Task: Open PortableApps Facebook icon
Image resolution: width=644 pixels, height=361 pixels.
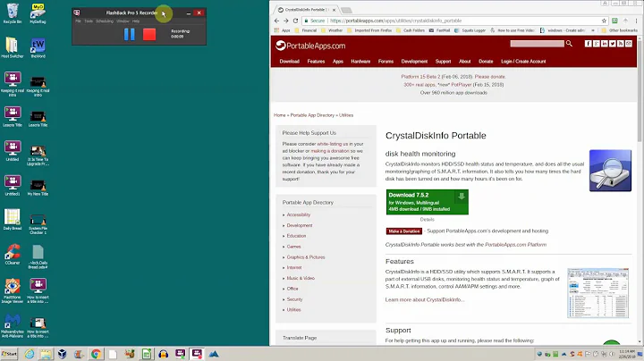Action: [x=589, y=44]
